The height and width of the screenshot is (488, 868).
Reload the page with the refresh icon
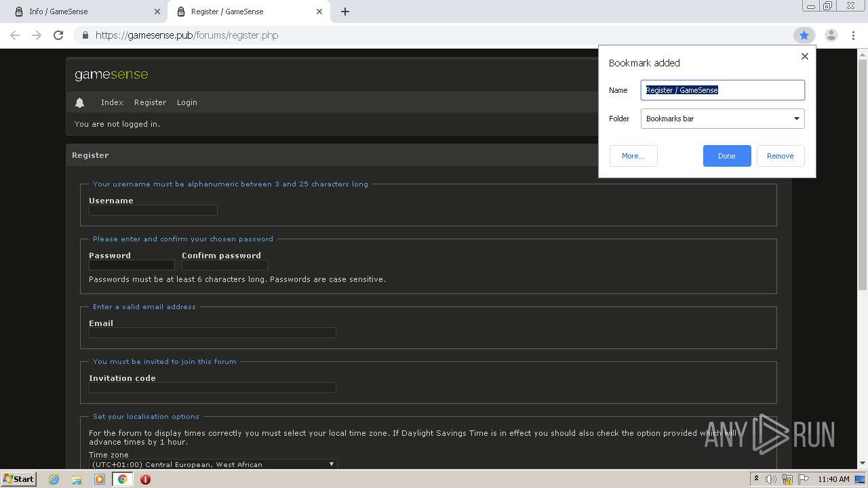pyautogui.click(x=58, y=35)
